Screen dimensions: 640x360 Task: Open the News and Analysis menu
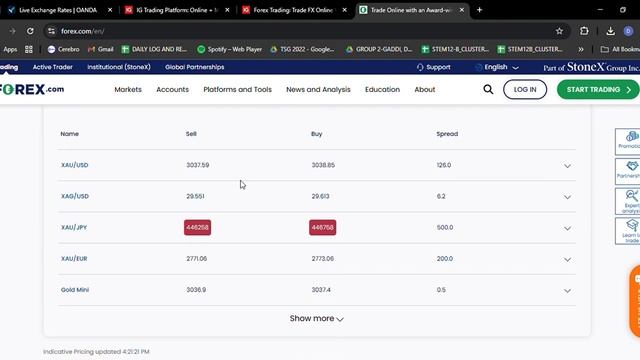click(318, 89)
